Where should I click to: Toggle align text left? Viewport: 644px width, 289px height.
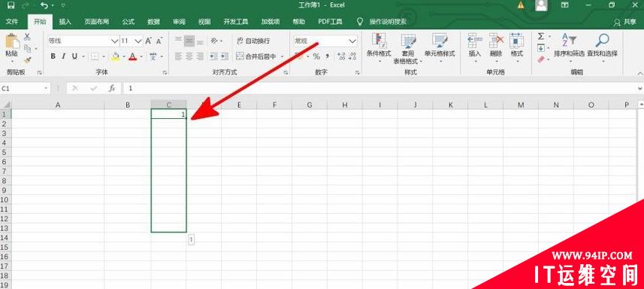click(x=178, y=56)
